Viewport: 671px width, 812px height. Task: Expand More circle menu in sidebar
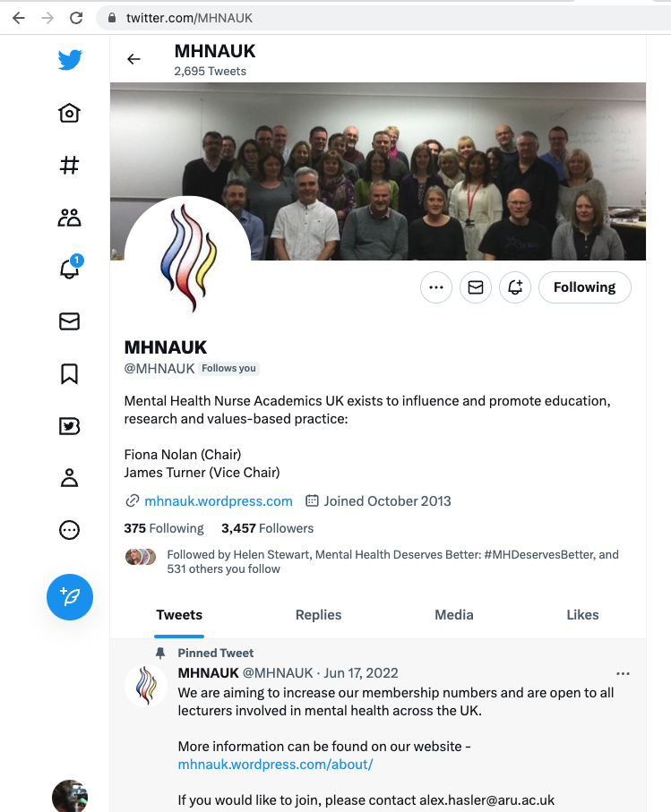[x=70, y=530]
